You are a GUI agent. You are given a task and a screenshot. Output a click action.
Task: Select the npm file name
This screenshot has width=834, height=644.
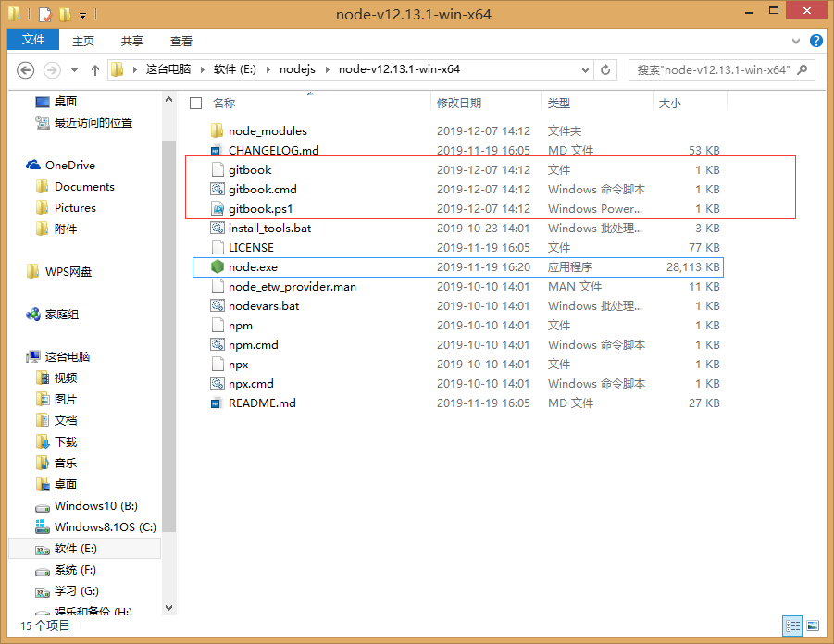point(241,326)
